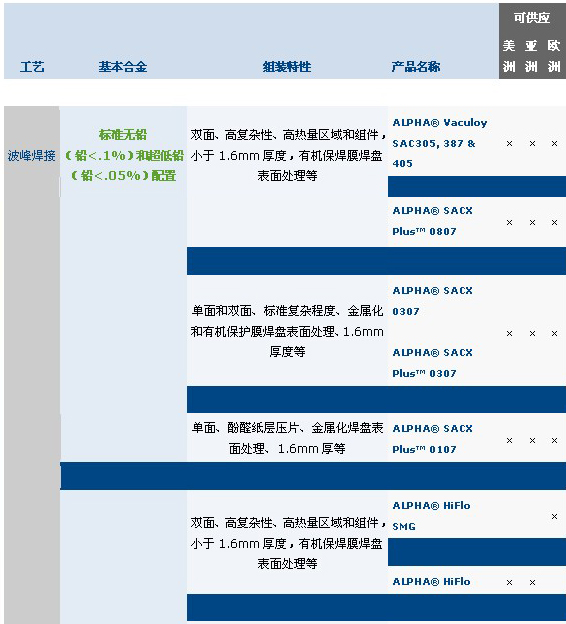Click the 美洲 availability mark for Vaculoy SAC305
This screenshot has width=566, height=624.
[x=509, y=144]
